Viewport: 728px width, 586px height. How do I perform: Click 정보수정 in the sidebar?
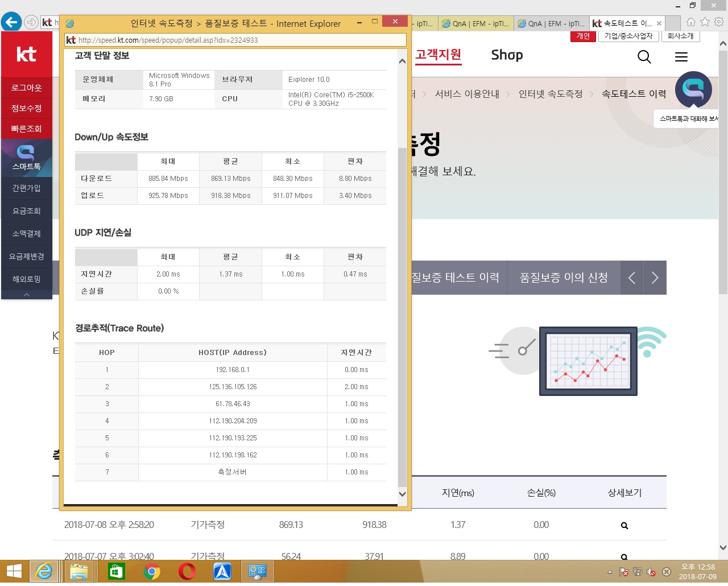click(26, 108)
